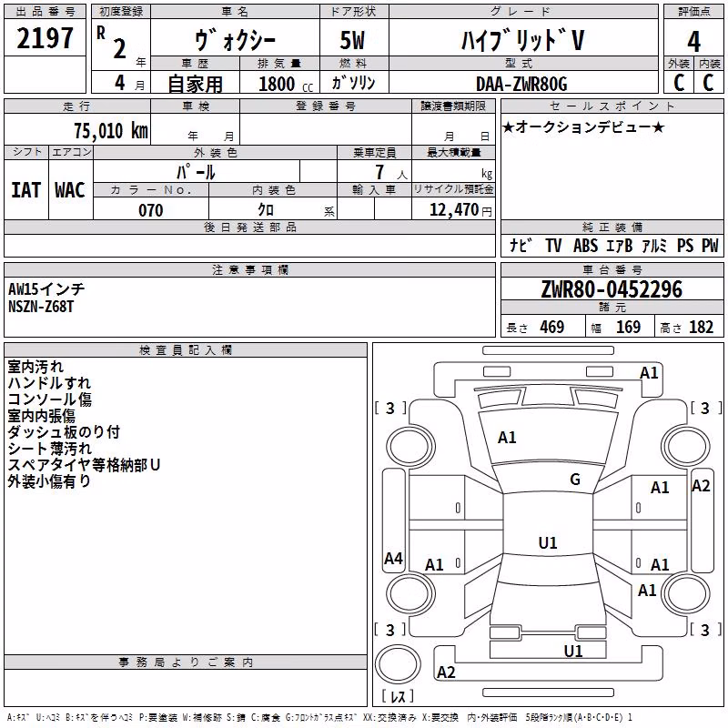Select the 車検 header cell
Screen dimensions: 728x728
pos(196,106)
